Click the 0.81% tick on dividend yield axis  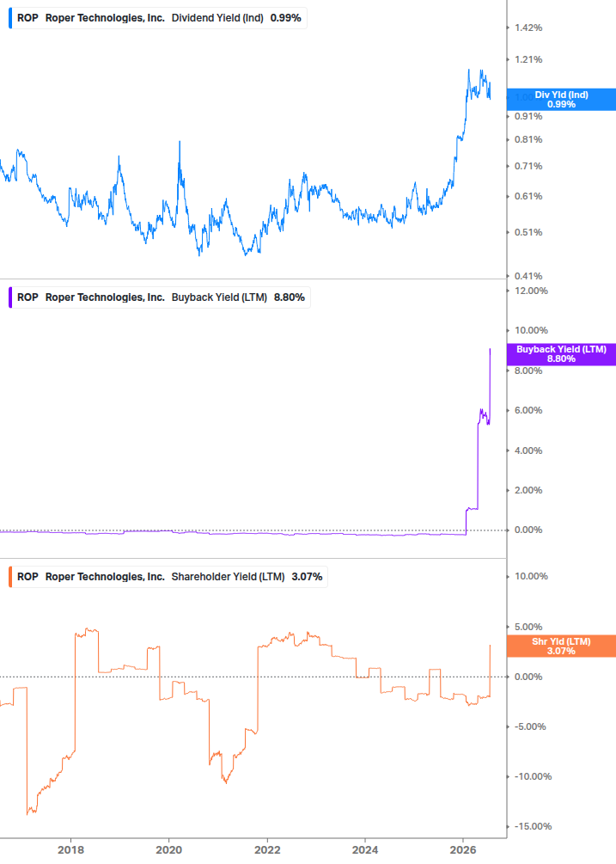528,139
